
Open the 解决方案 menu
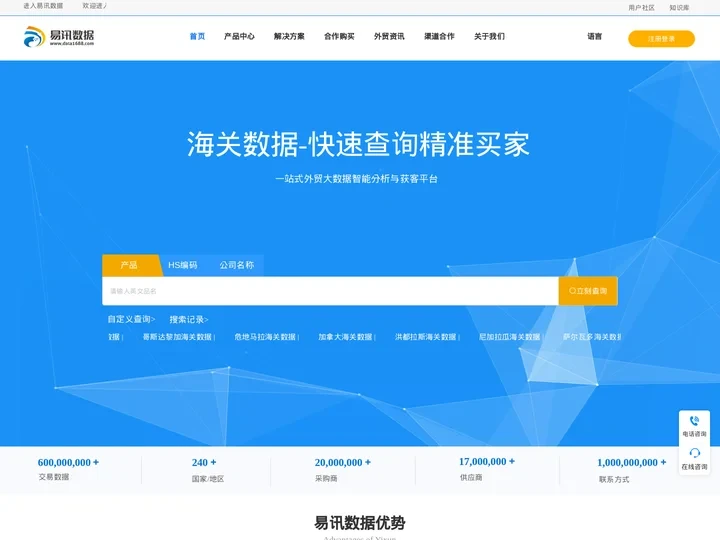289,36
